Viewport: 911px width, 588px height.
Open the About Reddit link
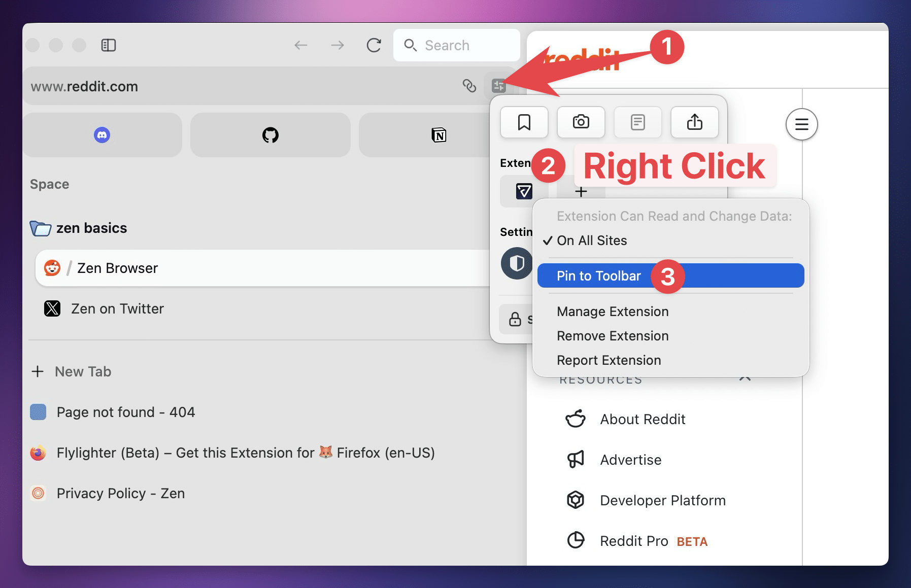(643, 419)
